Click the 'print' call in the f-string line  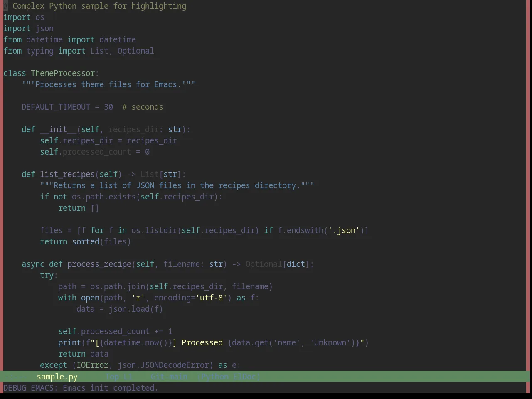(69, 342)
